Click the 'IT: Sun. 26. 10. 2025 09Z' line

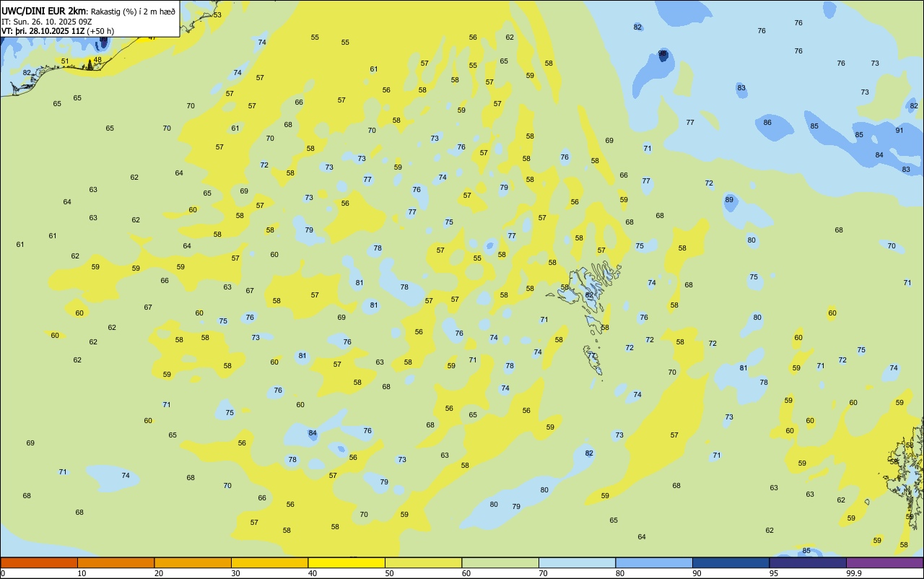[47, 21]
